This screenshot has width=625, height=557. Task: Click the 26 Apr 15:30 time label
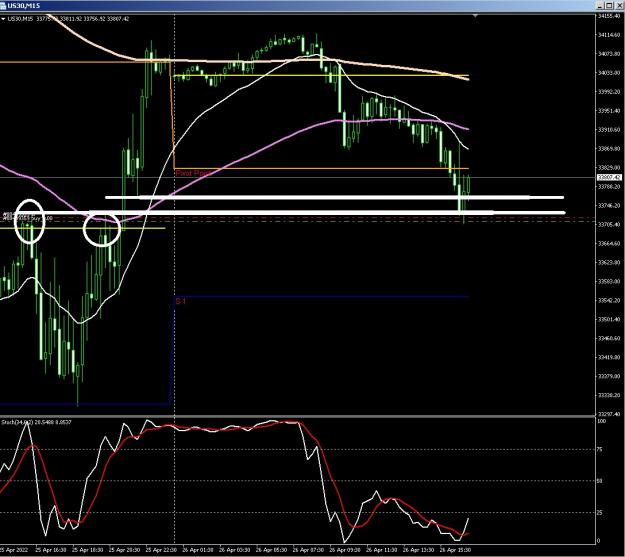[455, 550]
